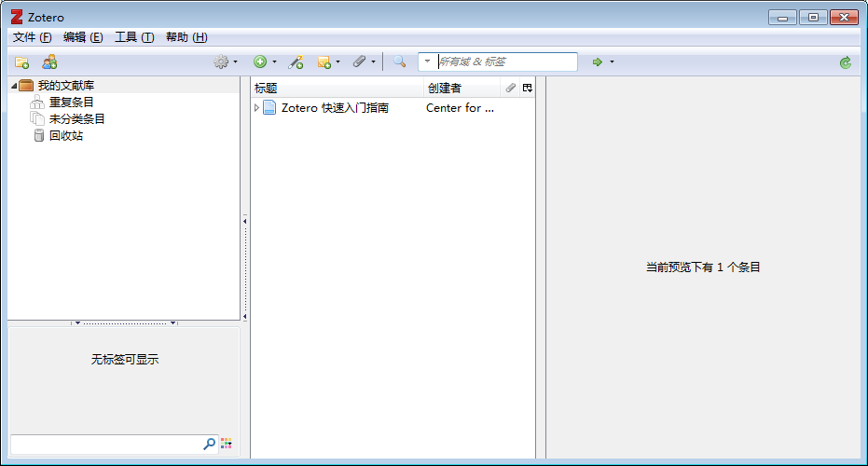Minimize the Zotero window
Image resolution: width=868 pixels, height=466 pixels.
pyautogui.click(x=782, y=18)
